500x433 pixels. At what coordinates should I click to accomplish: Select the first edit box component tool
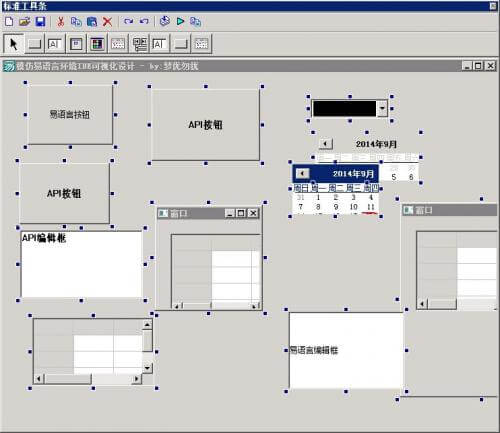click(x=55, y=44)
